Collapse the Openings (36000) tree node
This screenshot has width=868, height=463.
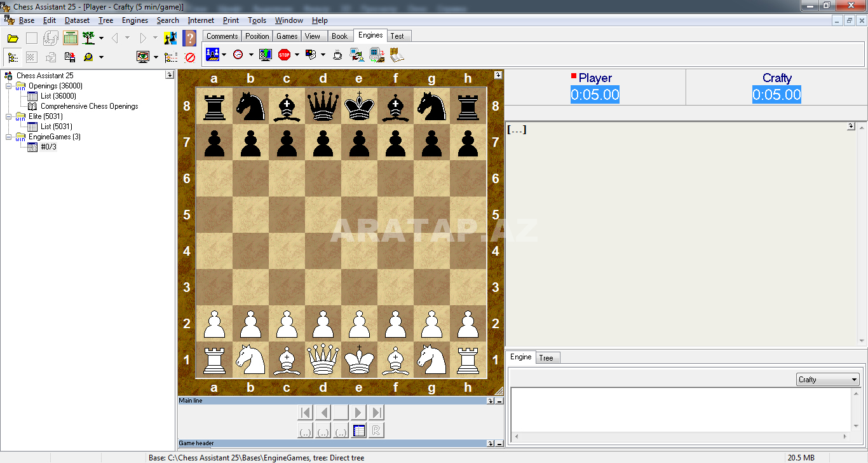[8, 86]
